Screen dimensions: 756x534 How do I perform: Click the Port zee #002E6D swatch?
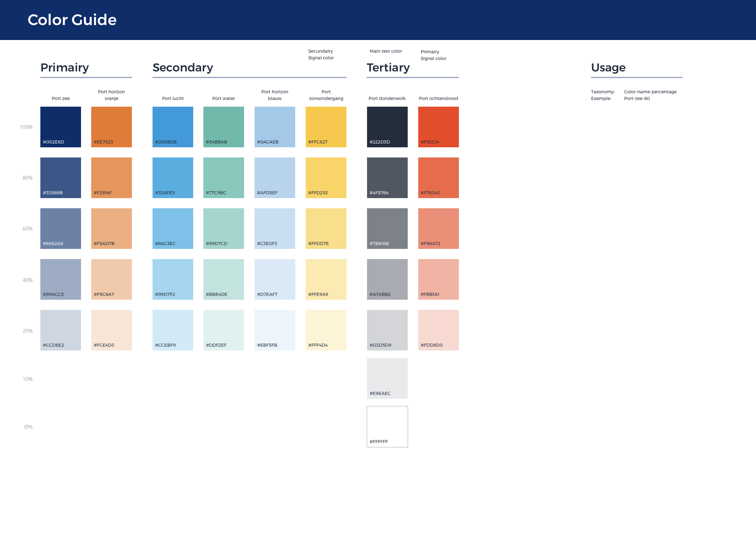61,127
